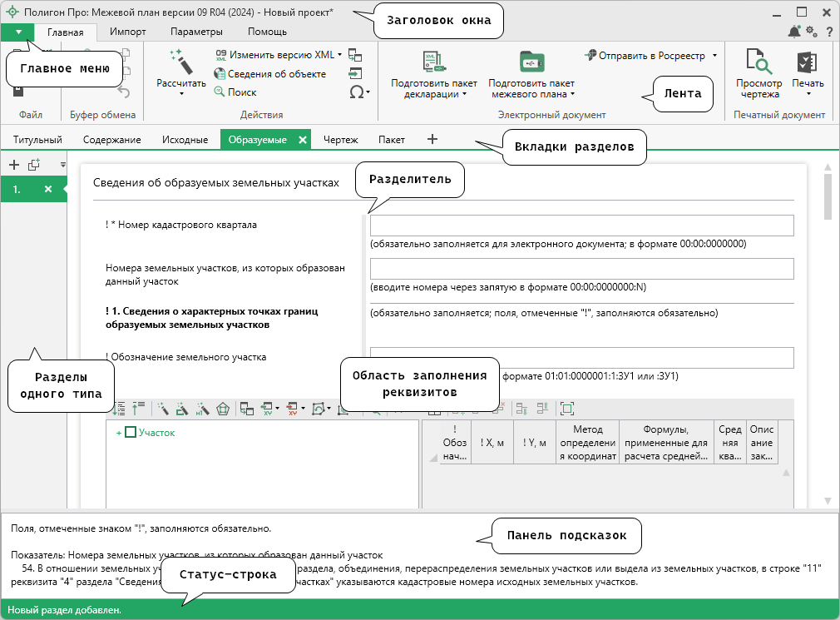Expand the Отправить в Росреестр dropdown arrow
840x620 pixels.
pos(714,56)
